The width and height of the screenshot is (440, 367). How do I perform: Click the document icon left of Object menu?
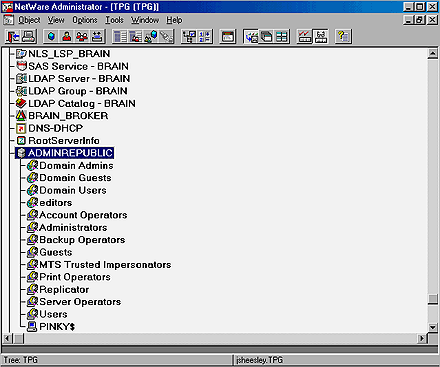point(9,20)
